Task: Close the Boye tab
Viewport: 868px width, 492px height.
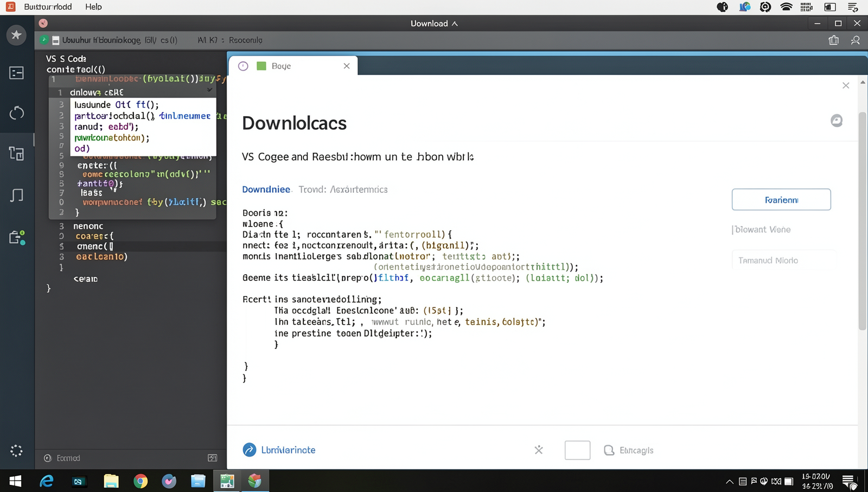Action: (347, 66)
